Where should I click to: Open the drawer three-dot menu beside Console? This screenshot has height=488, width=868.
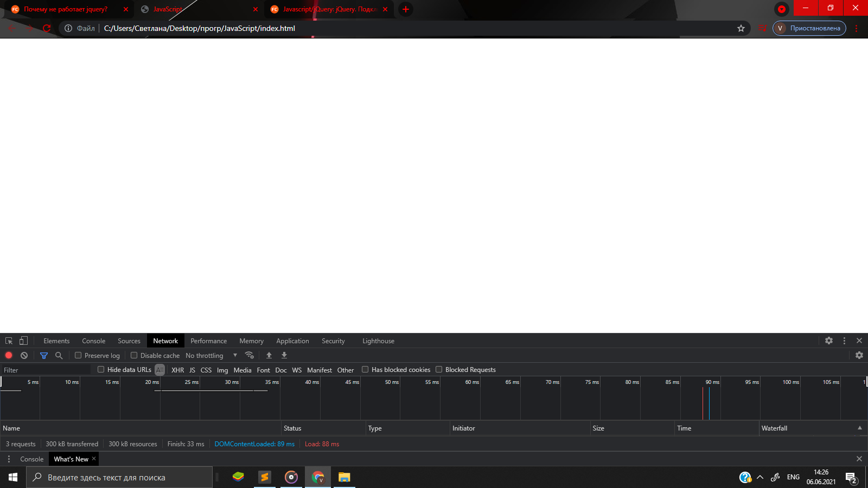coord(9,459)
